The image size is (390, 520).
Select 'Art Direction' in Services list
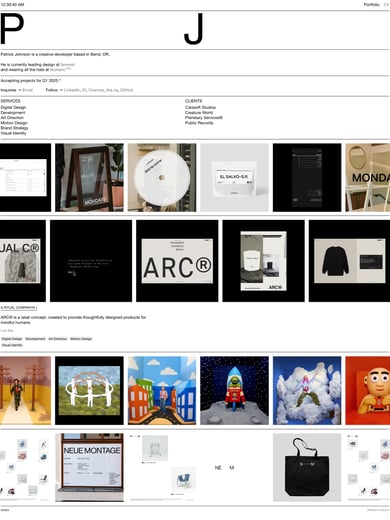point(12,118)
